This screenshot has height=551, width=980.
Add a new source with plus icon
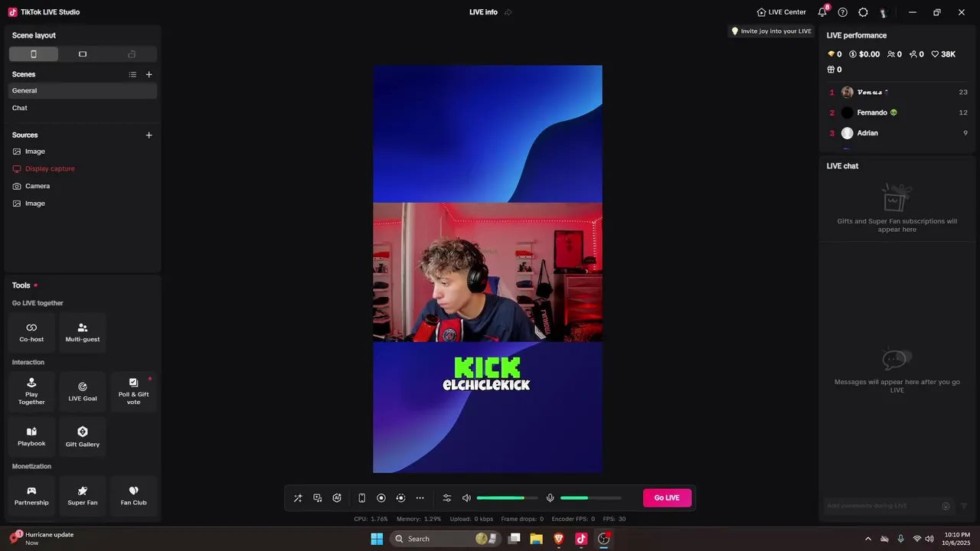tap(149, 135)
